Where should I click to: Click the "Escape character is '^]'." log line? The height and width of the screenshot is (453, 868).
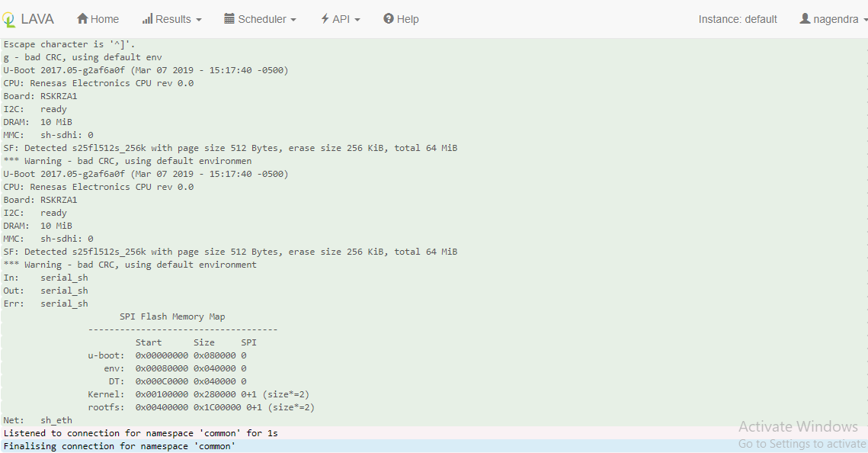[x=69, y=44]
